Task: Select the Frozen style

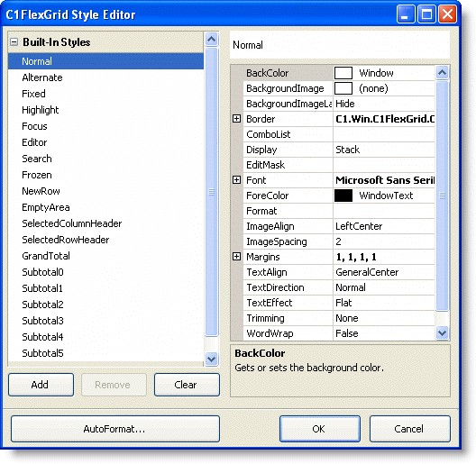Action: (105, 175)
